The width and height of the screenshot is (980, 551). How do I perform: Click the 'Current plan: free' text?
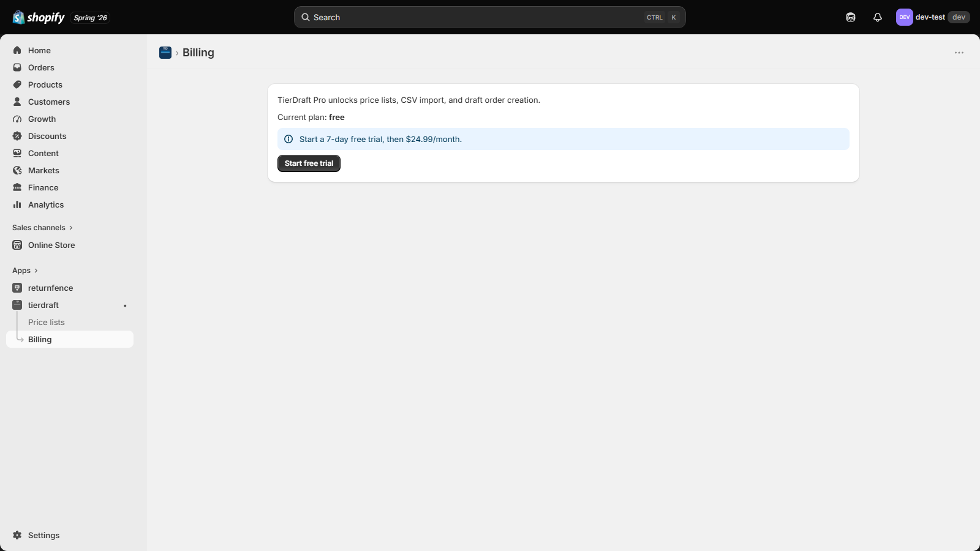pos(311,117)
